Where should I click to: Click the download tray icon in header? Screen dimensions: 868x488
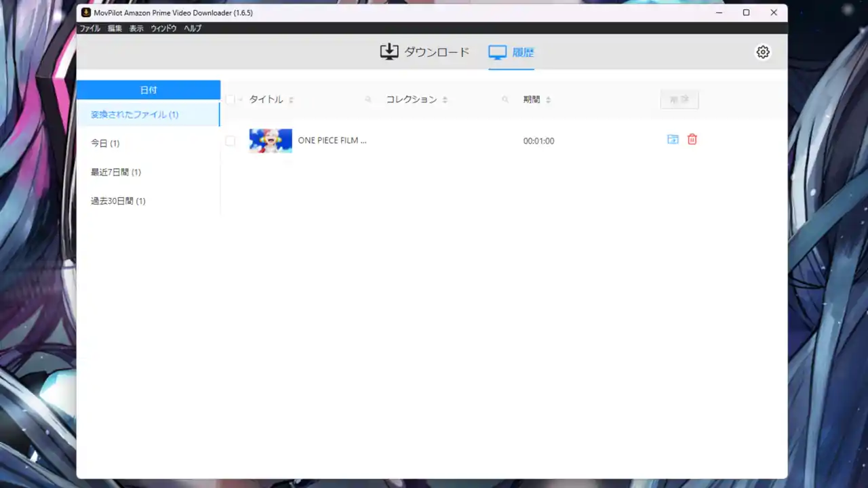(x=389, y=52)
